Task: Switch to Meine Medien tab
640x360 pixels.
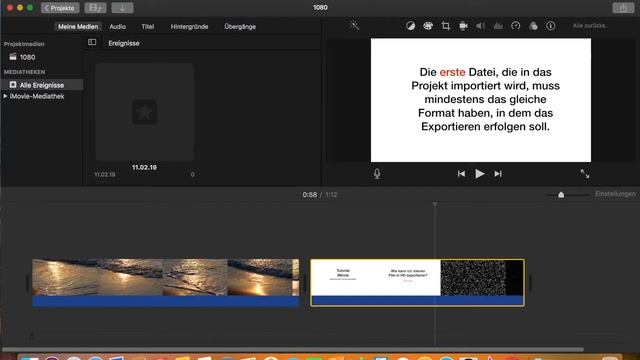Action: coord(78,27)
